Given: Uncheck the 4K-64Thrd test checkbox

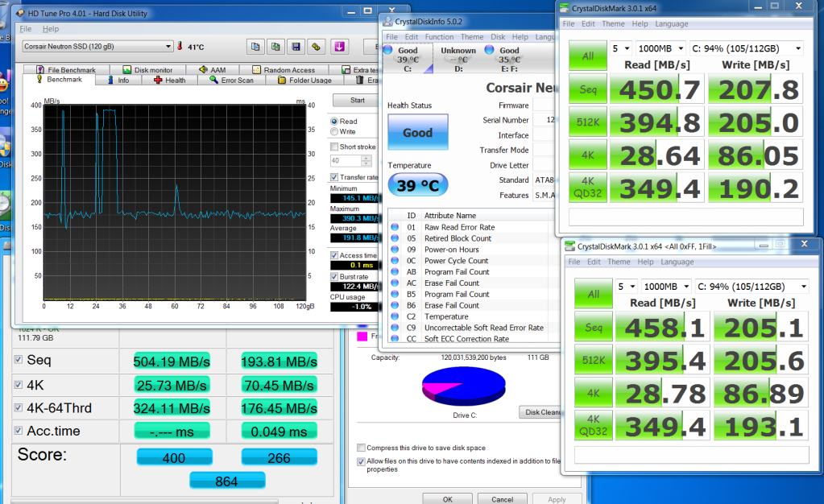Looking at the screenshot, I should (19, 408).
